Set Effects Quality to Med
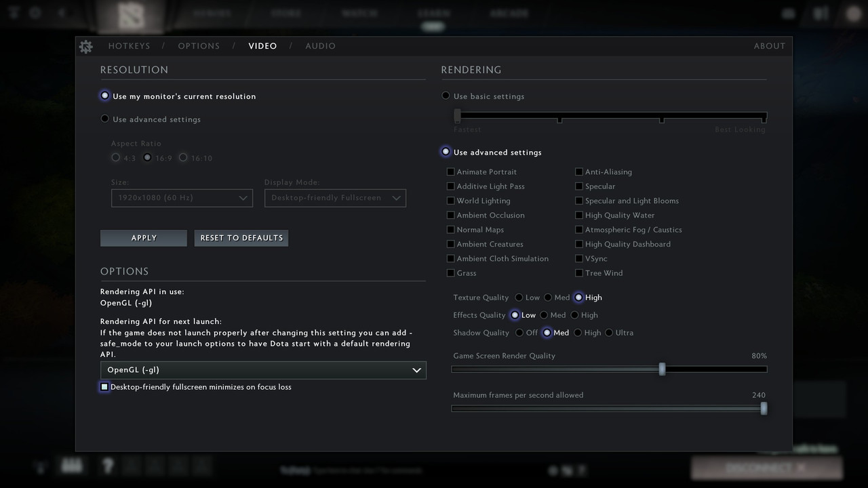The height and width of the screenshot is (488, 868). click(x=553, y=315)
